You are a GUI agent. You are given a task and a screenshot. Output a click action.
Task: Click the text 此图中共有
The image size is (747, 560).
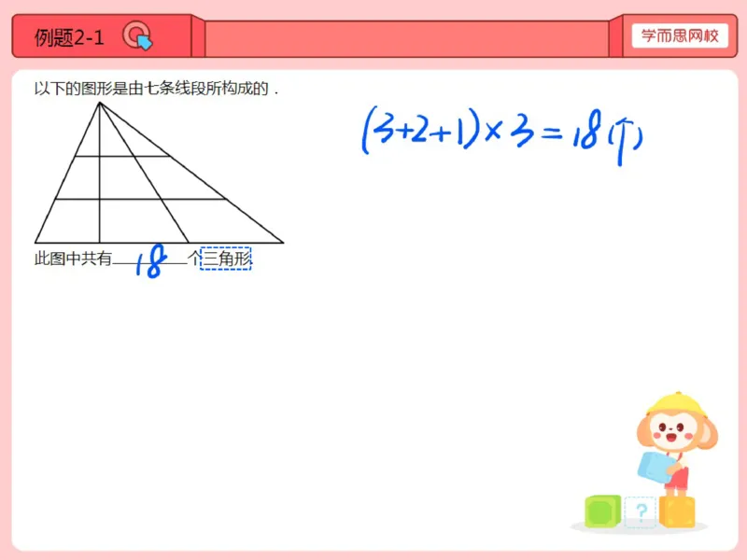click(73, 259)
